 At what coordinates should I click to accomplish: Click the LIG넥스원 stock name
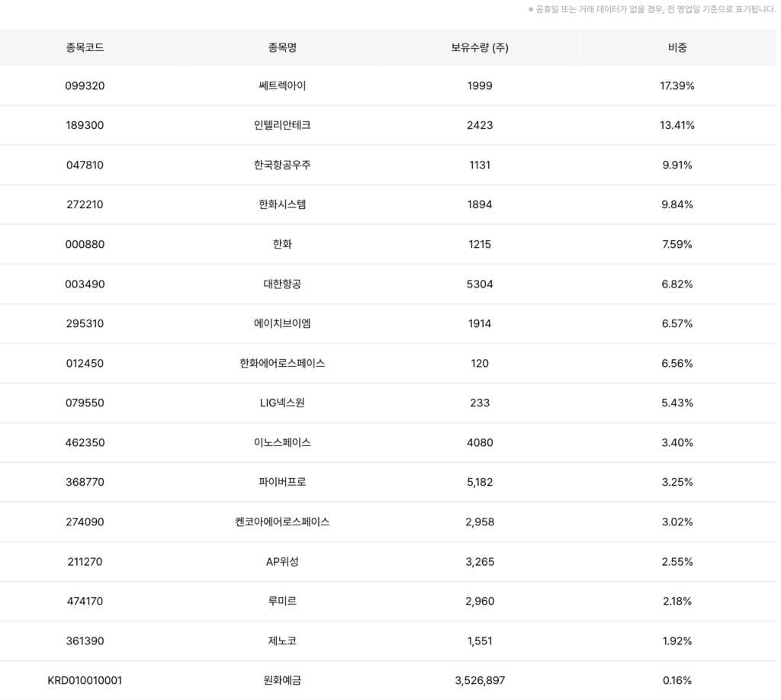(282, 403)
